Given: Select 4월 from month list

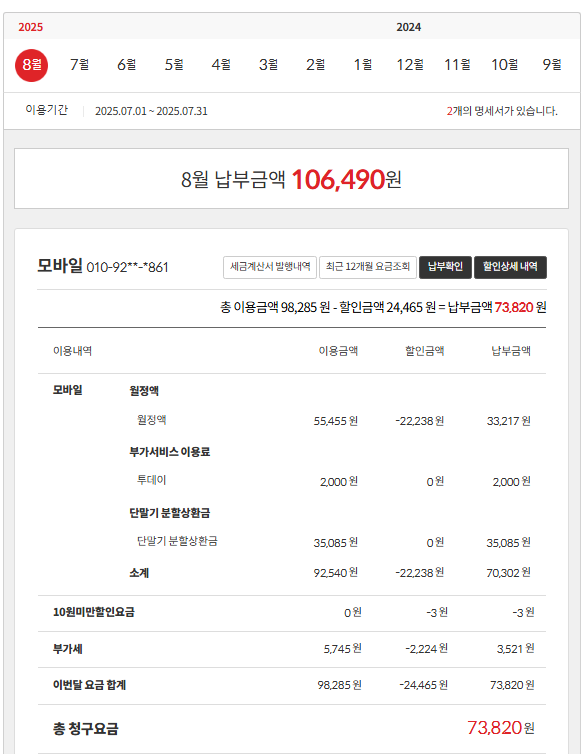Looking at the screenshot, I should [x=221, y=64].
